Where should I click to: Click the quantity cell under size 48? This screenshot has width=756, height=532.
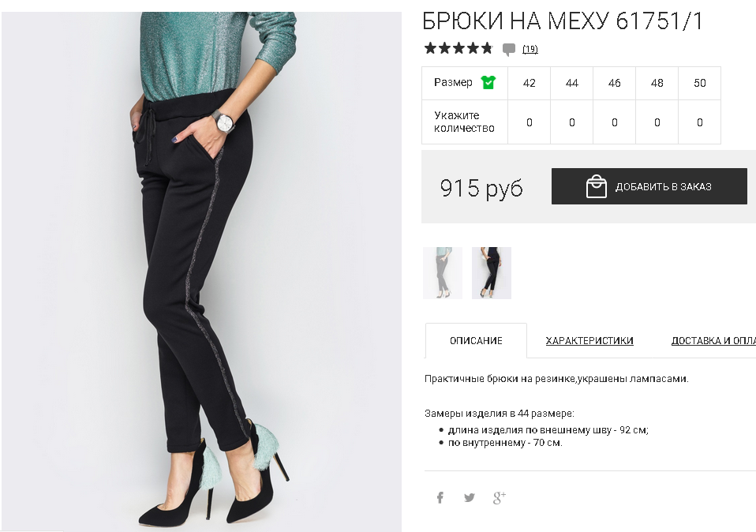[657, 122]
